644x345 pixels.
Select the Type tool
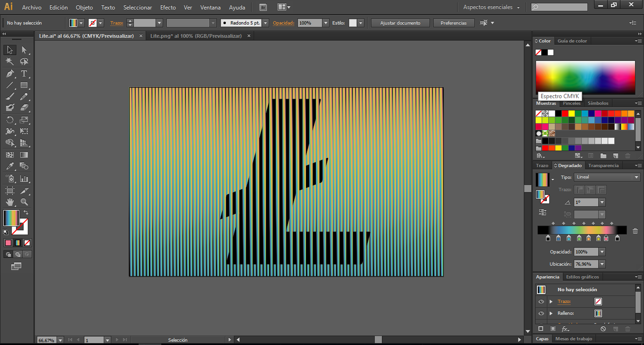click(24, 74)
